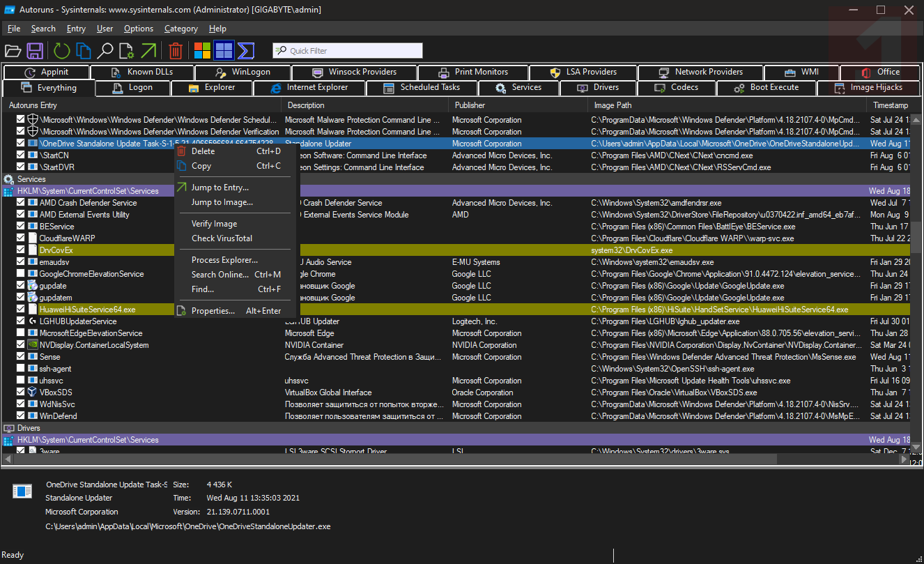Open the File menu
This screenshot has height=564, width=924.
(14, 29)
